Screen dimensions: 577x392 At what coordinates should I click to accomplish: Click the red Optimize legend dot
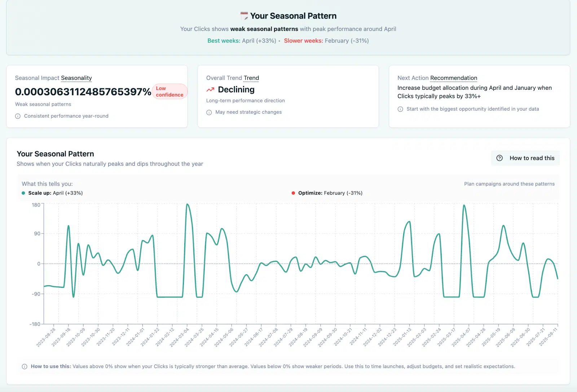click(x=293, y=193)
